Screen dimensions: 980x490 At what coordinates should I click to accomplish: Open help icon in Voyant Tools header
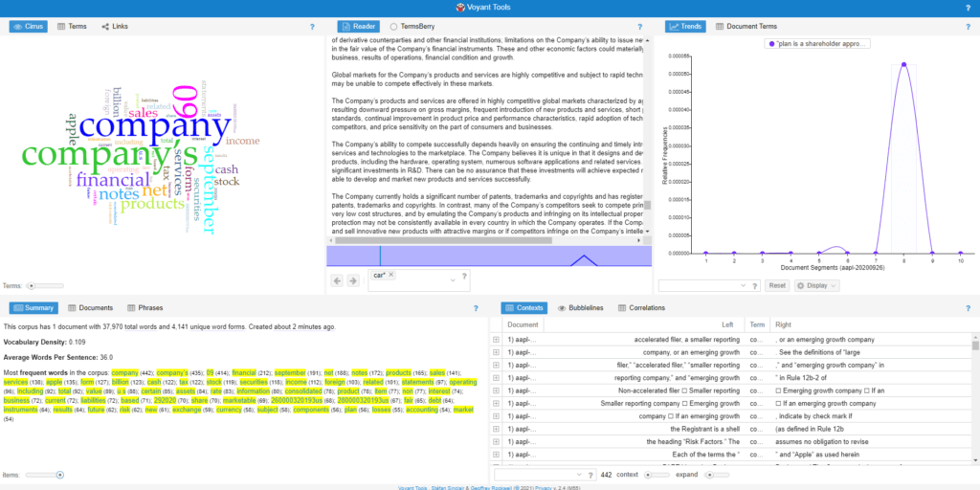pos(968,8)
